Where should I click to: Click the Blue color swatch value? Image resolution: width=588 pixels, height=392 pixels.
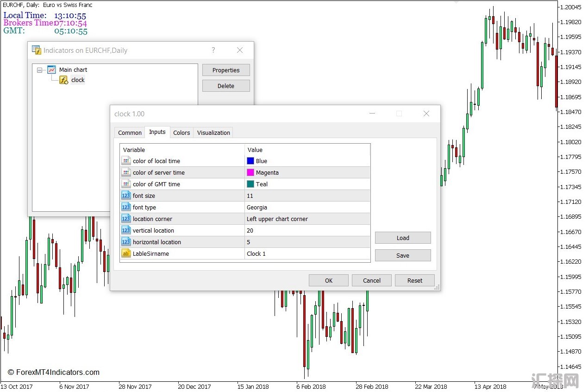tap(250, 161)
